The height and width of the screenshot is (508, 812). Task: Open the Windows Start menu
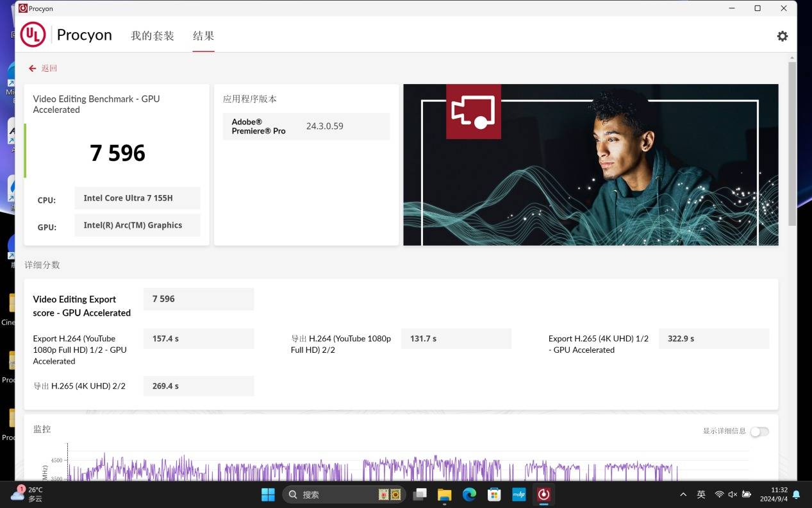[x=268, y=495]
